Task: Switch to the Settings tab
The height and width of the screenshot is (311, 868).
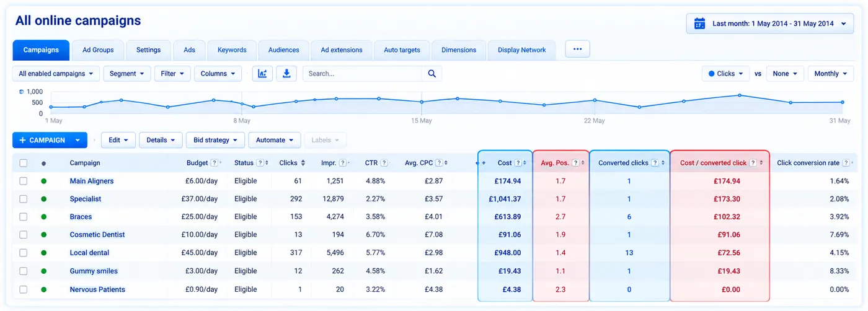Action: (148, 50)
